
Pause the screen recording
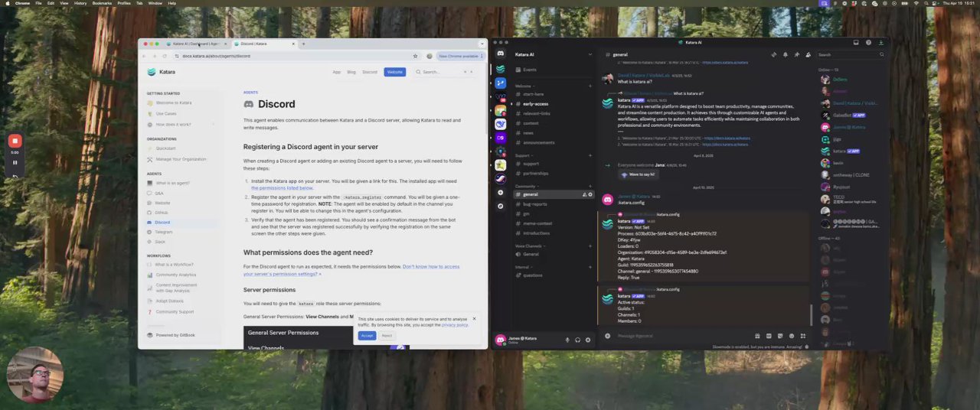pyautogui.click(x=15, y=162)
